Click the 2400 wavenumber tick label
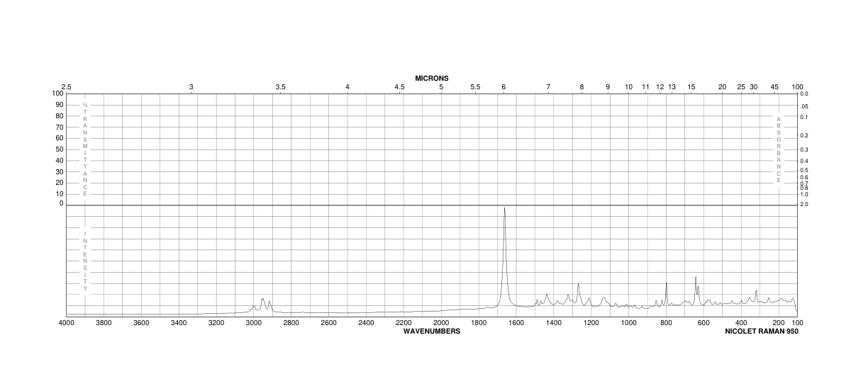Screen dimensions: 868x374 pyautogui.click(x=366, y=323)
